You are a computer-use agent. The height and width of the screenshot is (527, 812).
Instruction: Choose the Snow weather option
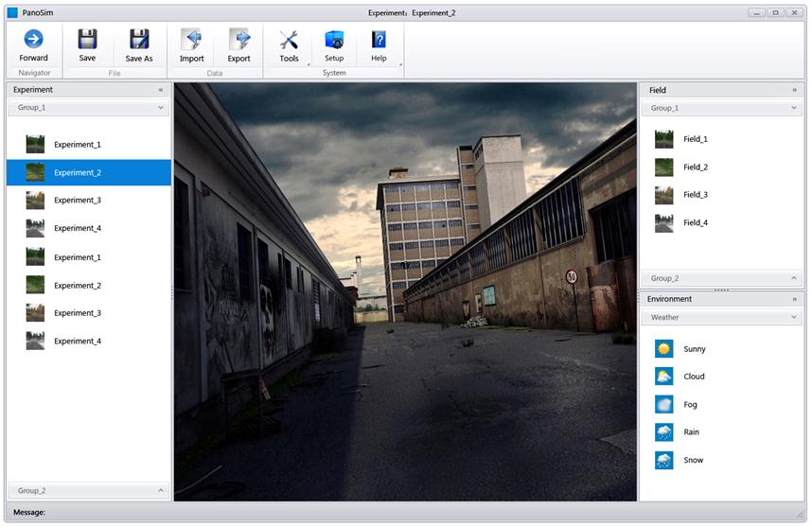tap(664, 460)
